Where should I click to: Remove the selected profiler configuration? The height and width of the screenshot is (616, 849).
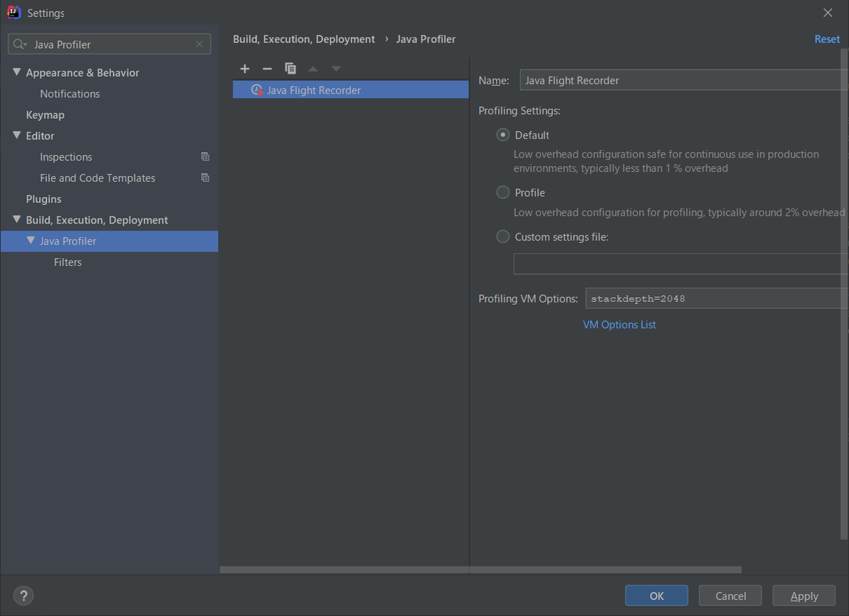(267, 69)
